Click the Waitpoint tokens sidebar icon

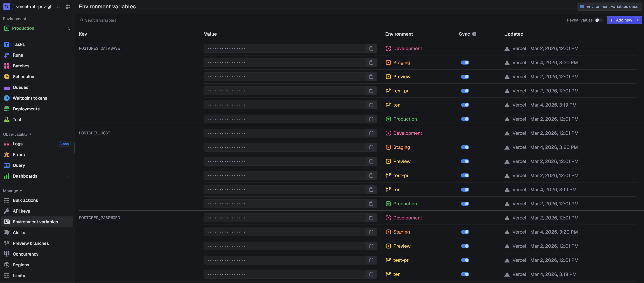[7, 98]
